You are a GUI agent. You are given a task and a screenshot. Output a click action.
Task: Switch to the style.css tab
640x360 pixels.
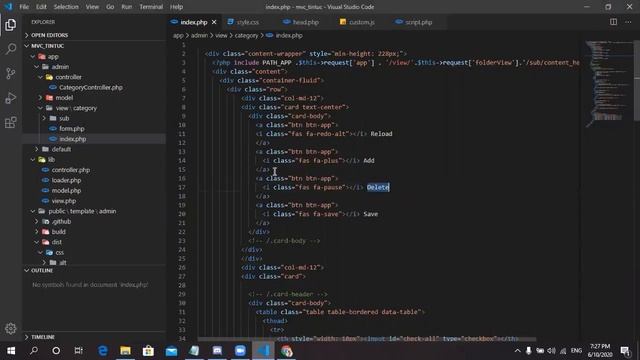click(247, 22)
